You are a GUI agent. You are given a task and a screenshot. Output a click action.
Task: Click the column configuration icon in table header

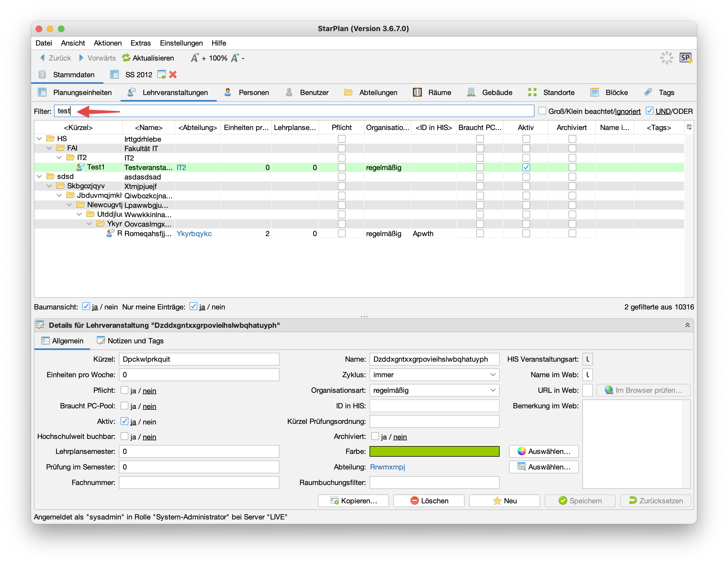click(689, 127)
